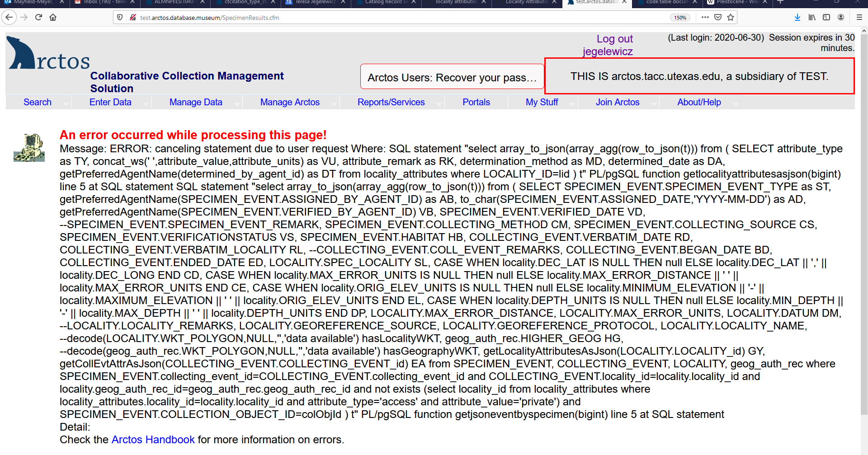Click the red error occurred heading
868x455 pixels.
click(193, 135)
